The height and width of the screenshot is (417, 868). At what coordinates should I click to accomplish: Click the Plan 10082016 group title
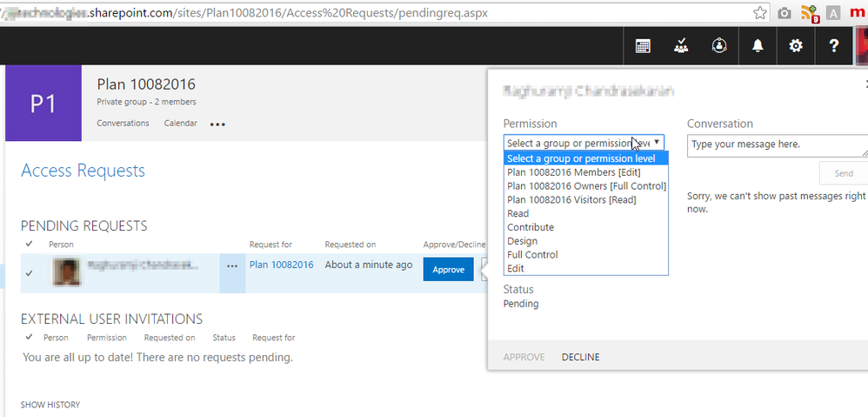click(146, 84)
